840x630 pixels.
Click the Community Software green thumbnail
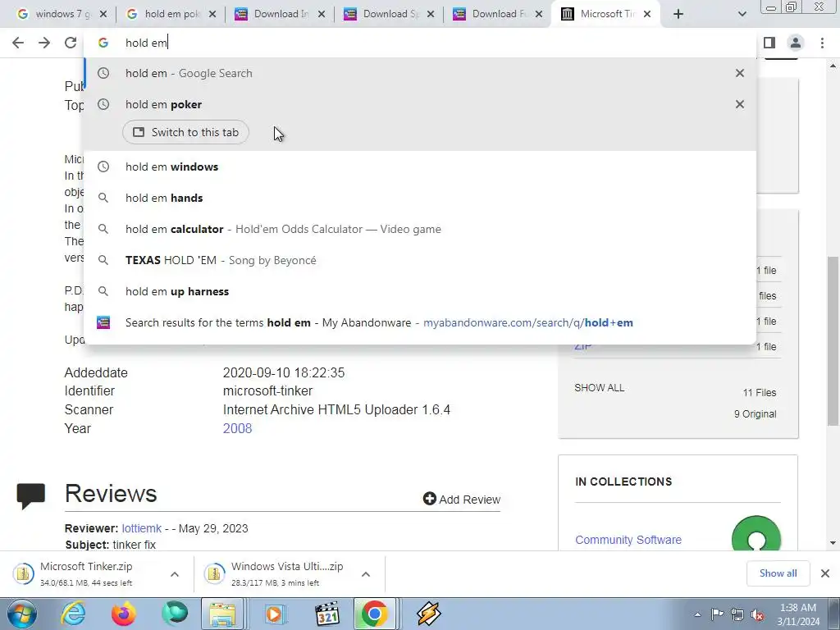[x=756, y=534]
